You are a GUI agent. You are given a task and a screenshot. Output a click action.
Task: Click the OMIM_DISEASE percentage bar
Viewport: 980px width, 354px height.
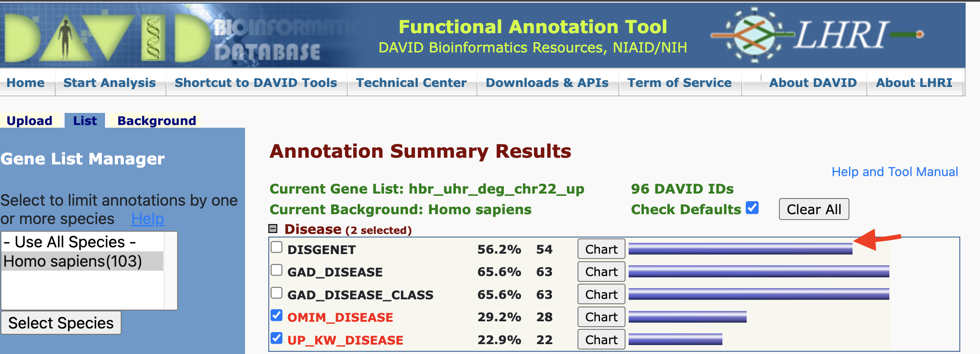[687, 317]
